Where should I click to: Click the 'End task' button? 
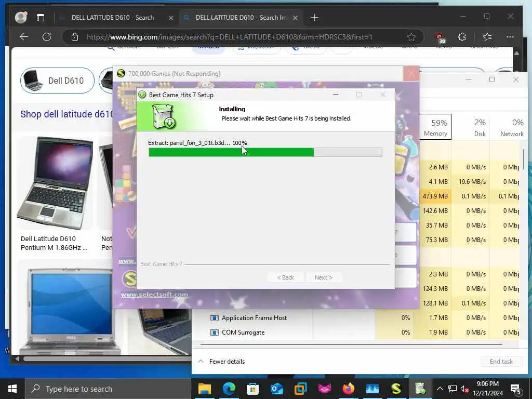[501, 362]
